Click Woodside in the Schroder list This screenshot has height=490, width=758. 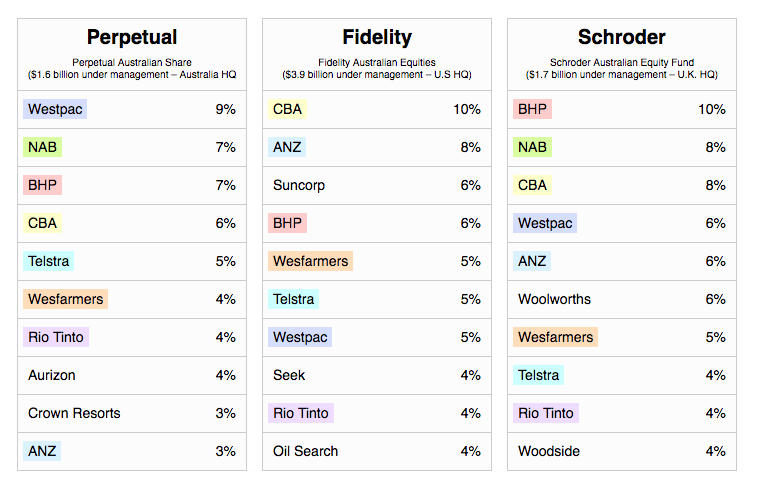tap(549, 451)
